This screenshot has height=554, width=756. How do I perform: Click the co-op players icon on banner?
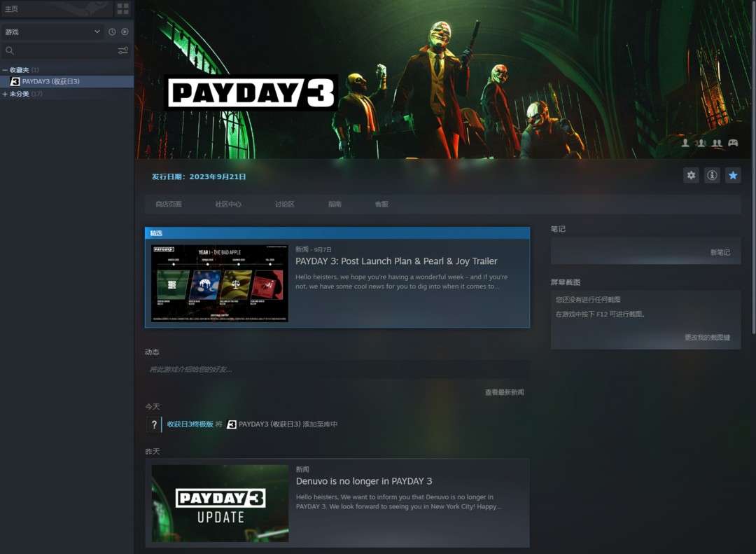[717, 143]
